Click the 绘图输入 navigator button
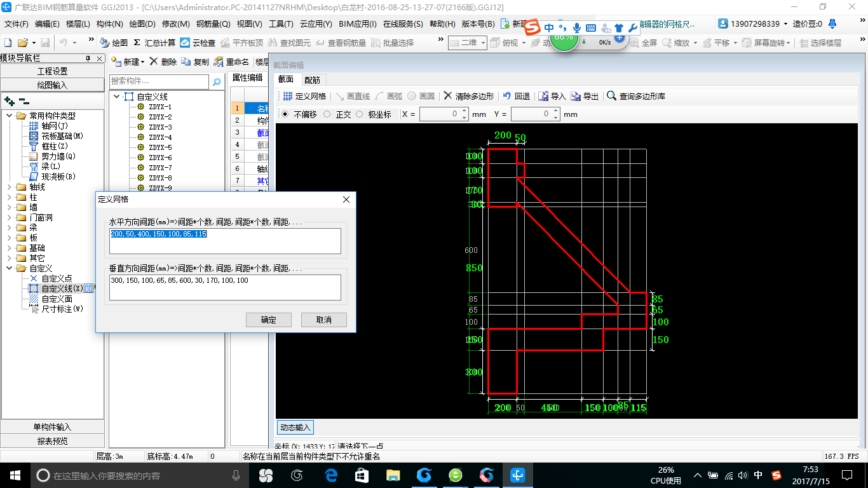The width and height of the screenshot is (868, 488). coord(52,85)
